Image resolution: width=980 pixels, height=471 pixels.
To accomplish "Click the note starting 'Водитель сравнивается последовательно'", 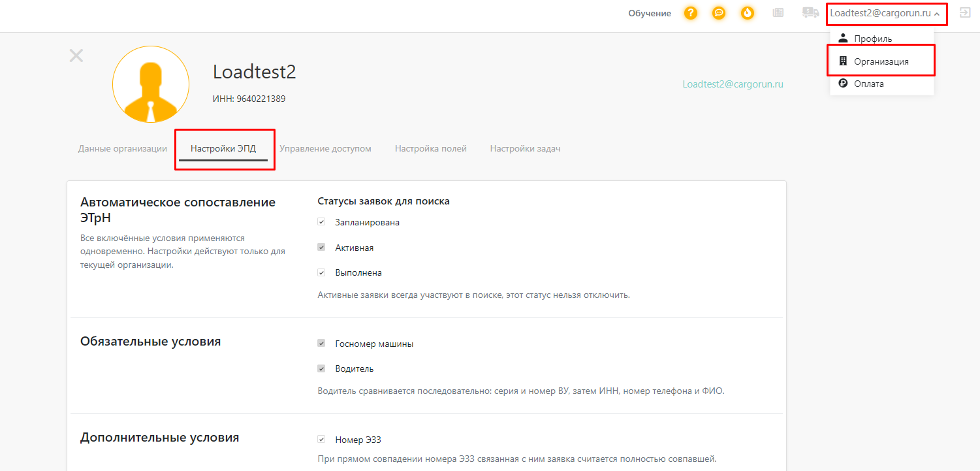I will [521, 391].
